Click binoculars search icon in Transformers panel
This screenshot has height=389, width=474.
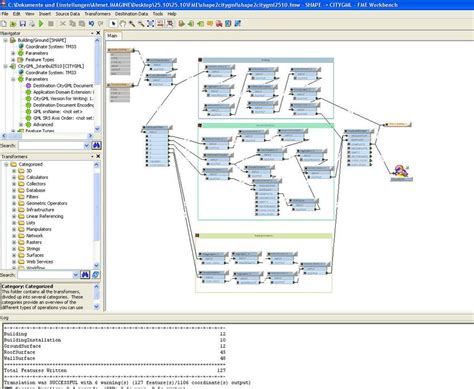coord(85,275)
